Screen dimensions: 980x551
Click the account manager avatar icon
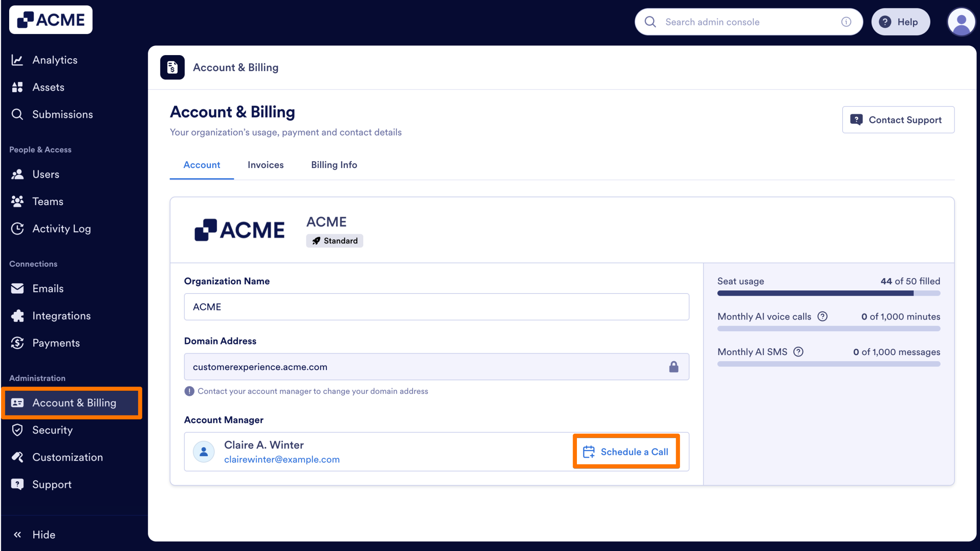(x=204, y=452)
